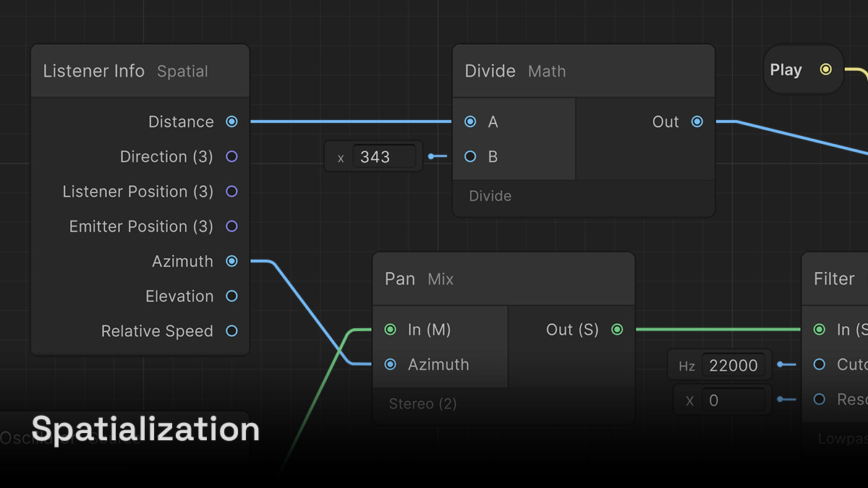Click the yellow Play output port
The height and width of the screenshot is (488, 868).
pos(825,69)
